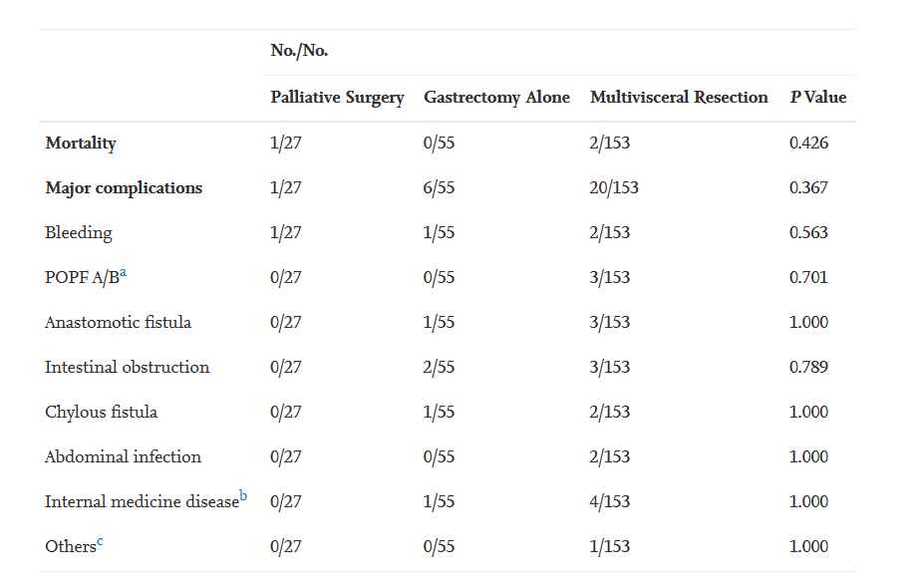Open footnote 'b' after Internal medicine disease
The height and width of the screenshot is (588, 922).
243,496
